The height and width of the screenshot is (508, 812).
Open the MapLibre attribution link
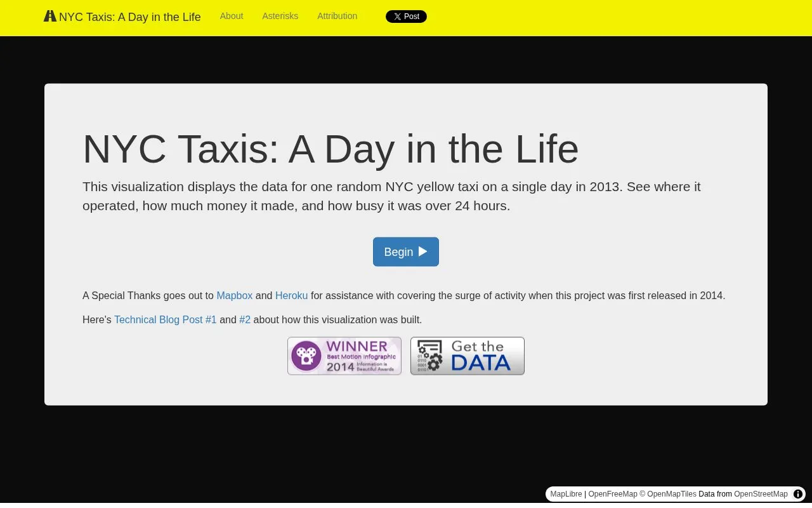566,494
